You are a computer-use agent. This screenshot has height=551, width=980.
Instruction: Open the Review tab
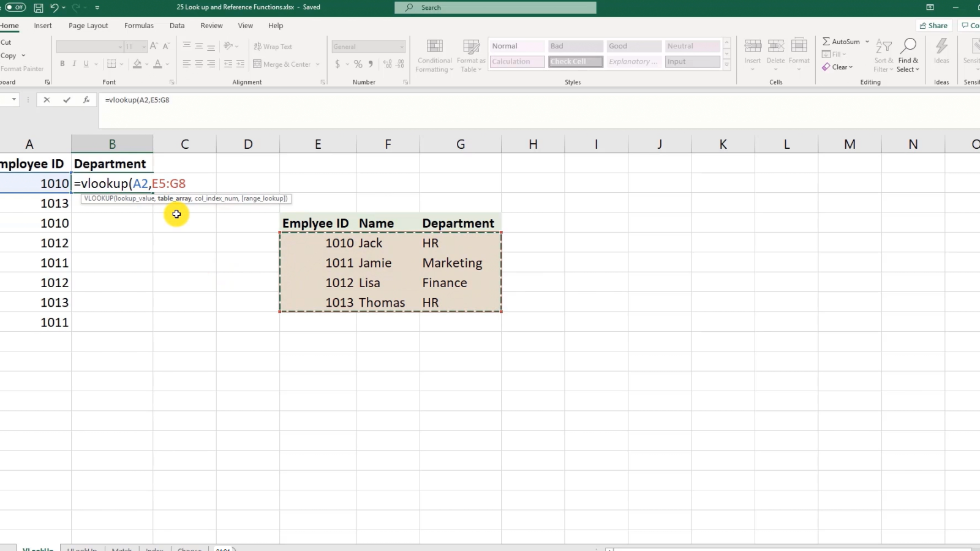point(211,26)
